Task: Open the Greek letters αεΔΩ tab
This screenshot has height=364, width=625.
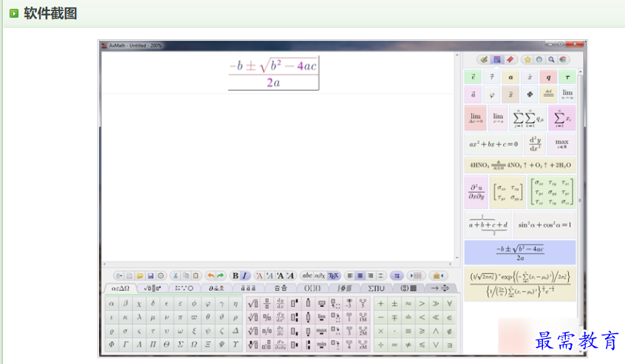Action: 120,288
